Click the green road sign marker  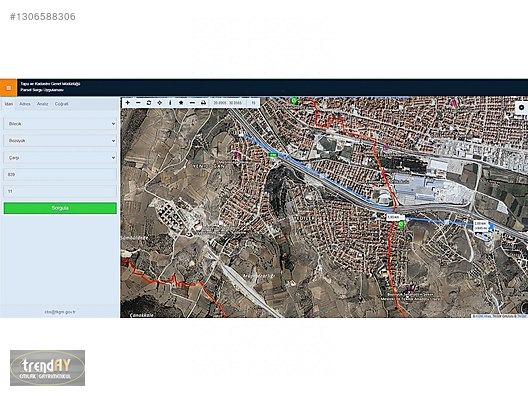click(272, 155)
